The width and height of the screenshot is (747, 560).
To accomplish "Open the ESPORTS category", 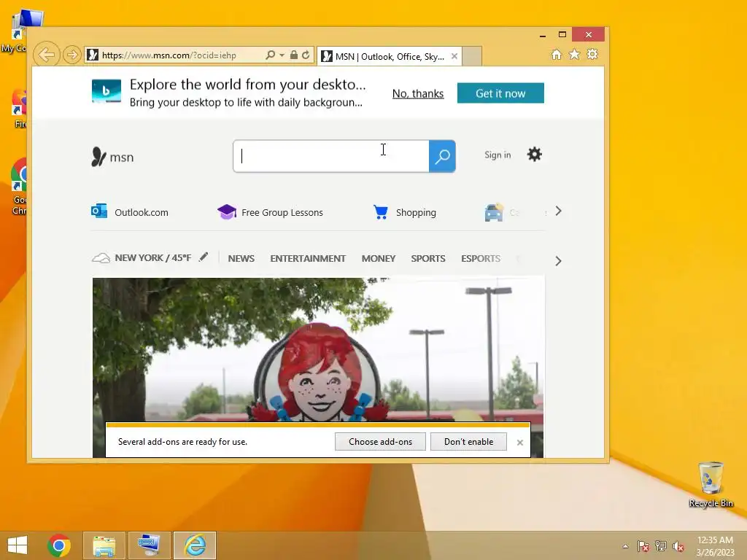I will (x=480, y=258).
